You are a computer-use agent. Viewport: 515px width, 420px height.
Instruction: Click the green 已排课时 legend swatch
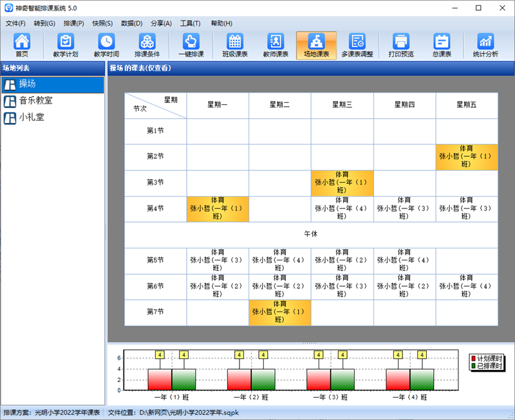474,365
